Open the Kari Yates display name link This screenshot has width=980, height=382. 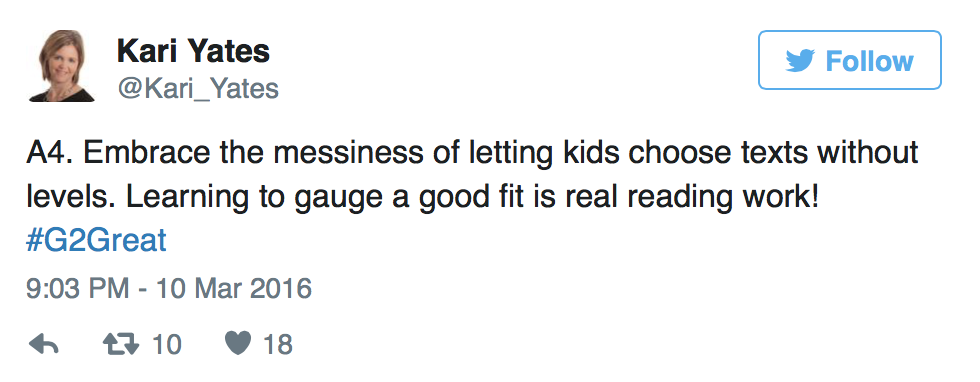tap(193, 51)
